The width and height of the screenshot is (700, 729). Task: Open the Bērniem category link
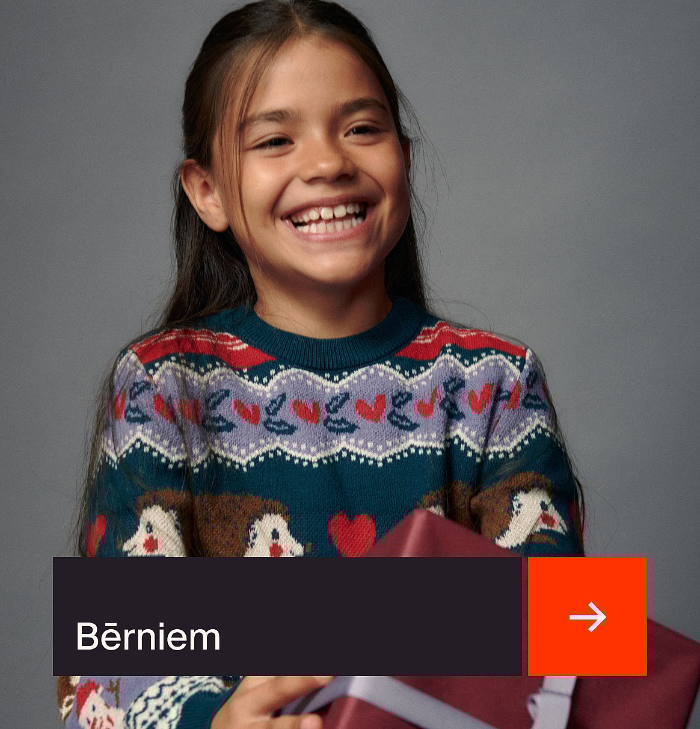(148, 636)
